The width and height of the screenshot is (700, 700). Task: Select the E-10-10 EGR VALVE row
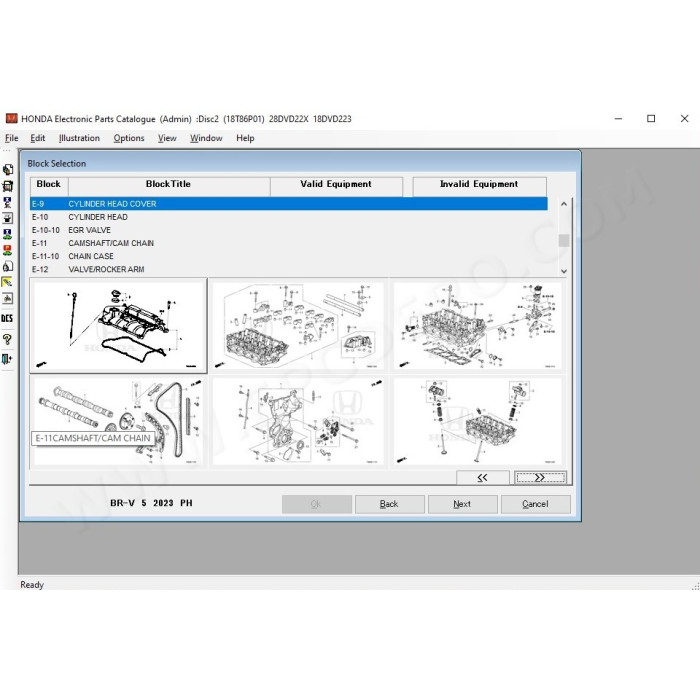[x=288, y=230]
